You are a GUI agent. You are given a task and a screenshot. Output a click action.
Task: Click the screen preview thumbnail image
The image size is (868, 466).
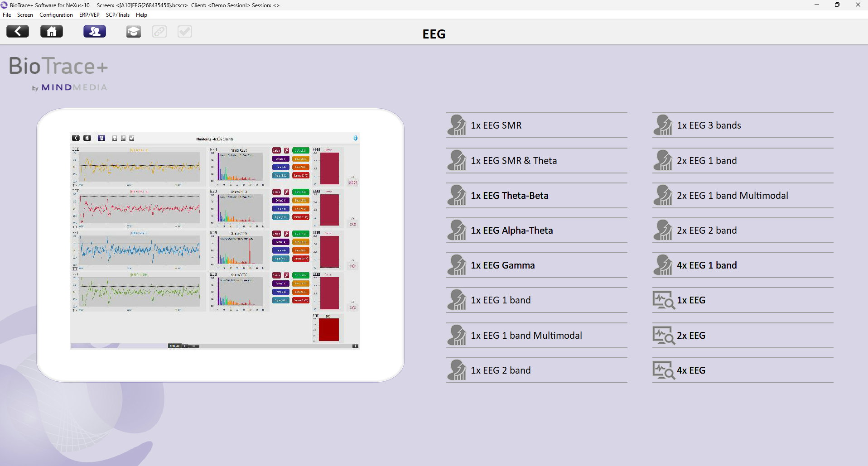[x=215, y=240]
